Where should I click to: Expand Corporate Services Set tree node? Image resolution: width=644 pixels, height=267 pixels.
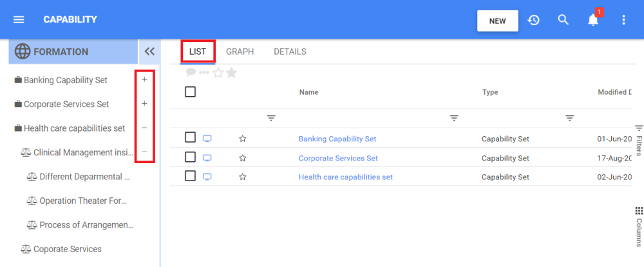pos(144,104)
